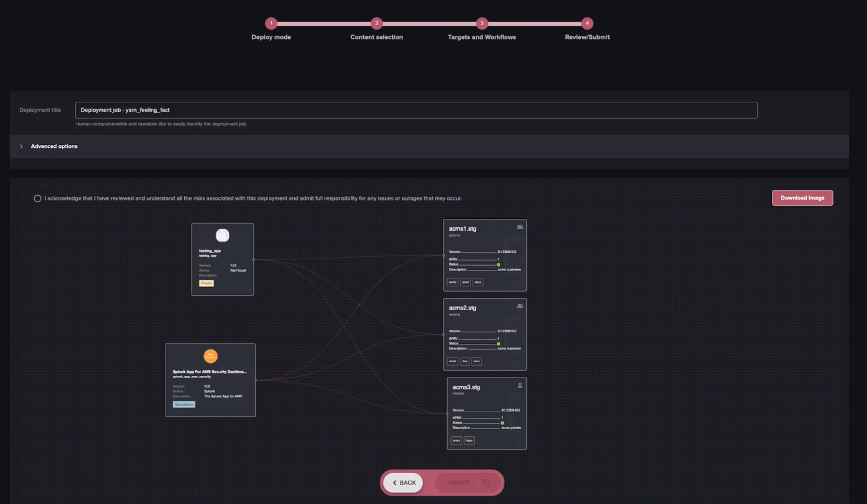Expand the Advanced options section
867x504 pixels.
tap(21, 146)
